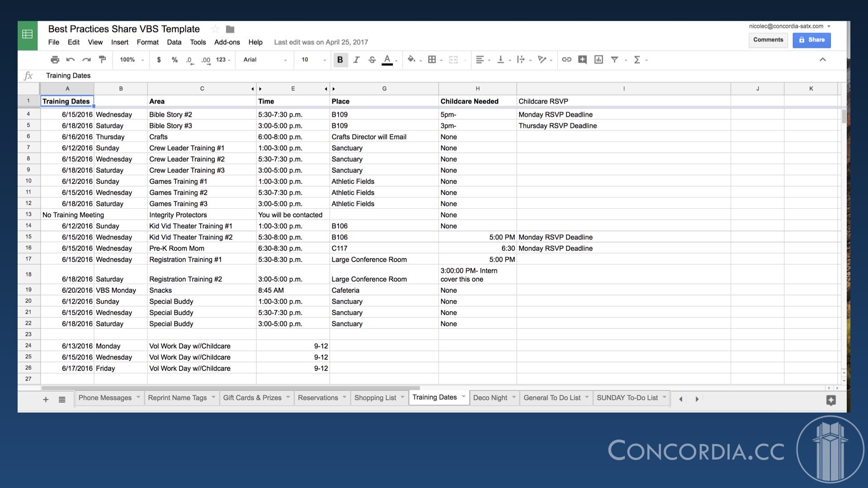868x488 pixels.
Task: Open the account email dropdown
Action: [789, 26]
